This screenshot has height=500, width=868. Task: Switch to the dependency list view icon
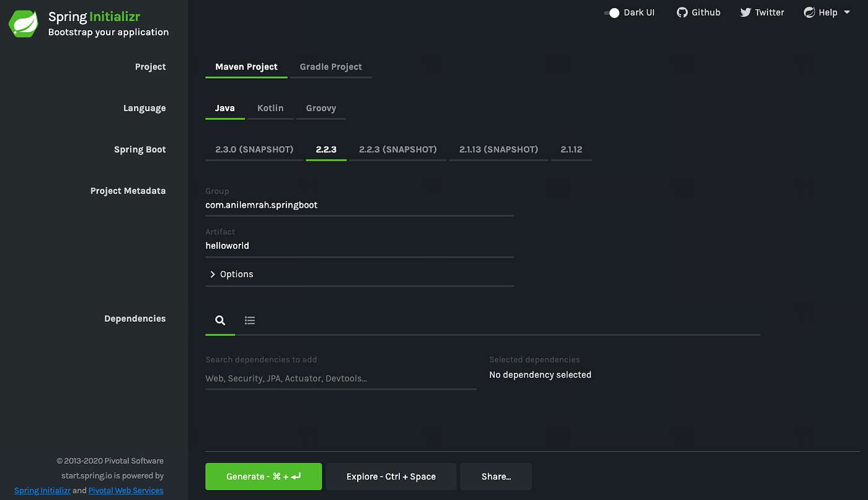(250, 320)
